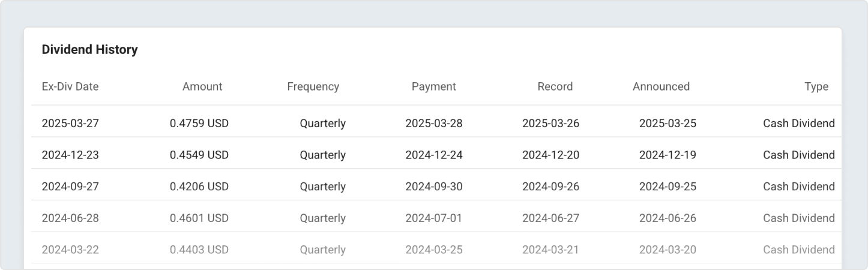Click the Record column header

pyautogui.click(x=555, y=86)
